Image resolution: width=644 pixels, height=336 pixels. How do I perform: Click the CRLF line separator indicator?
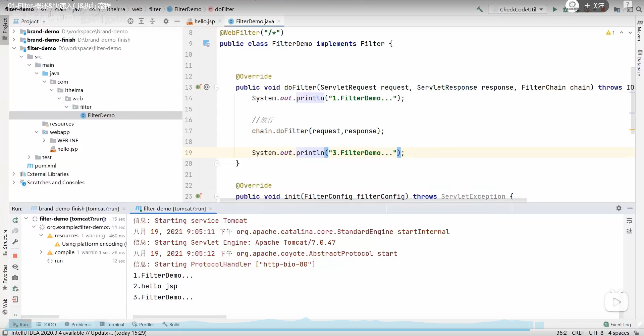pos(578,333)
